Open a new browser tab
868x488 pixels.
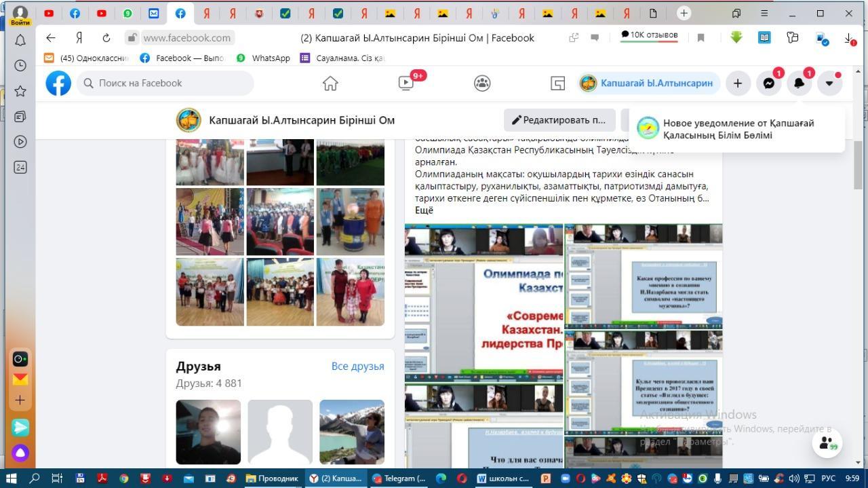(x=684, y=13)
